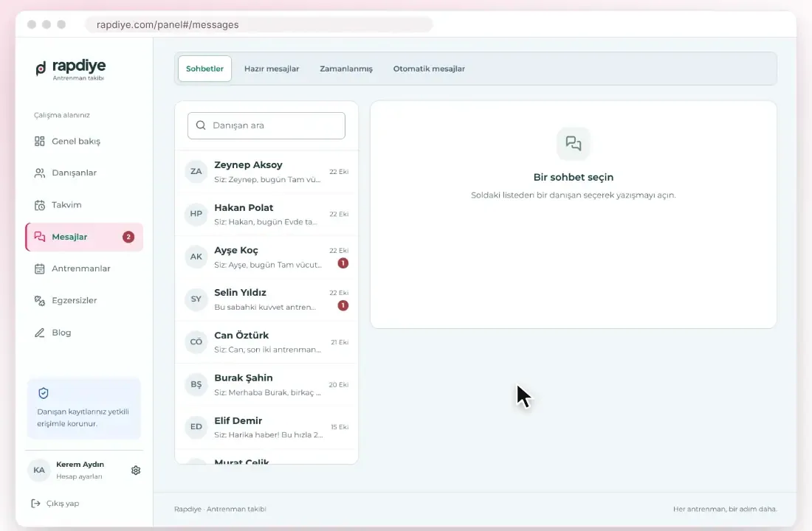812x531 pixels.
Task: Click the CÖ avatar for Can Öztürk
Action: (x=196, y=341)
